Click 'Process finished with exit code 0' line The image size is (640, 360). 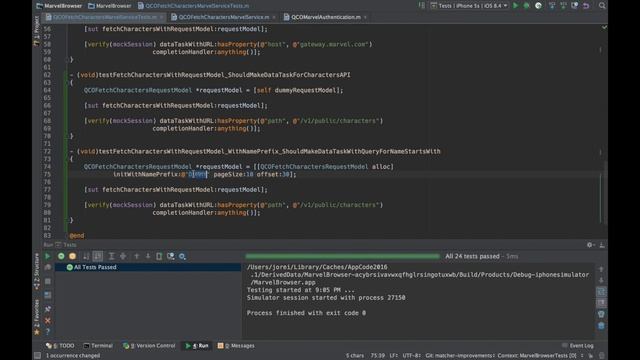point(306,313)
